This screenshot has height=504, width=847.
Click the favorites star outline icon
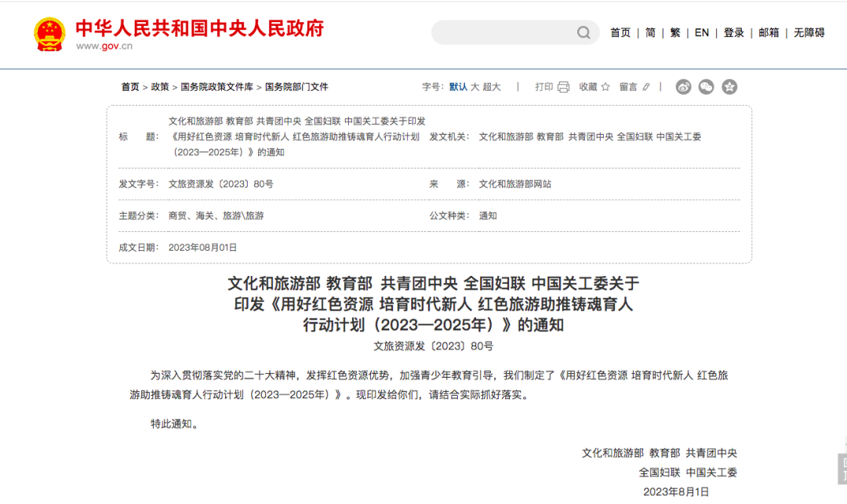tap(605, 87)
